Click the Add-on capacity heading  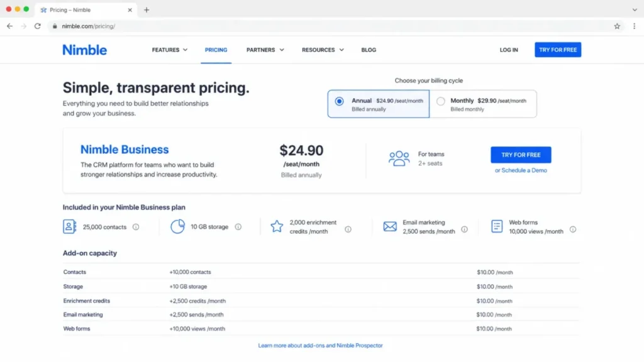click(x=90, y=253)
